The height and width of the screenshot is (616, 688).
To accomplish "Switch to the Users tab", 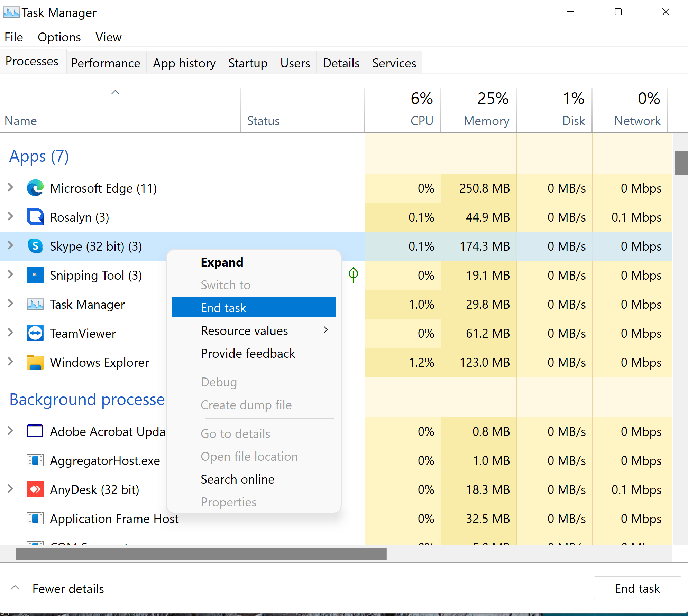I will pos(295,63).
